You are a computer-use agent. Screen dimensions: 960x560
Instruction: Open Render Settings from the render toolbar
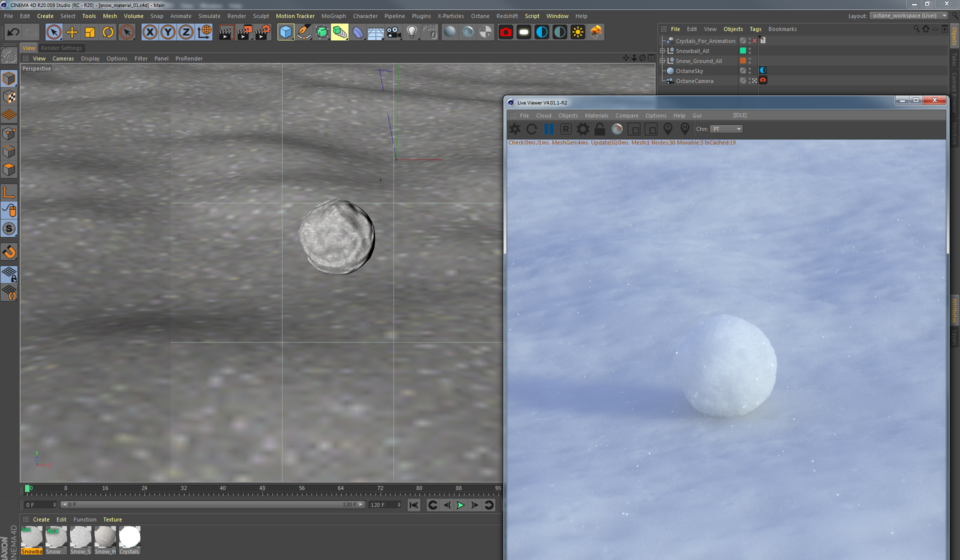pos(262,31)
